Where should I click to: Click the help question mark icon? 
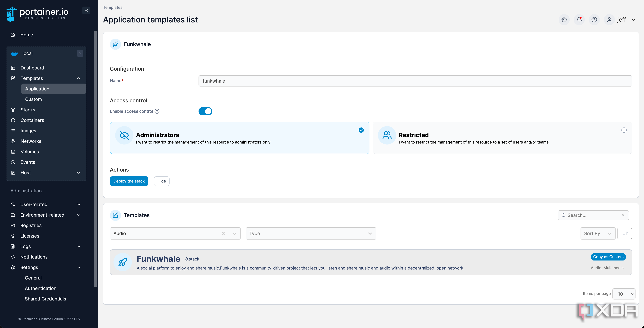(x=594, y=19)
